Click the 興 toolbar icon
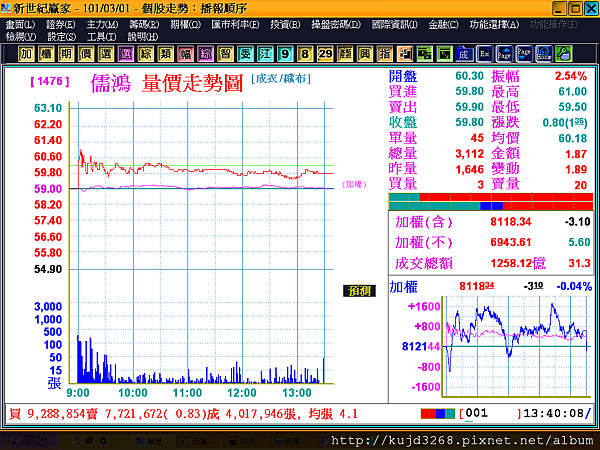The image size is (600, 450). coord(365,54)
